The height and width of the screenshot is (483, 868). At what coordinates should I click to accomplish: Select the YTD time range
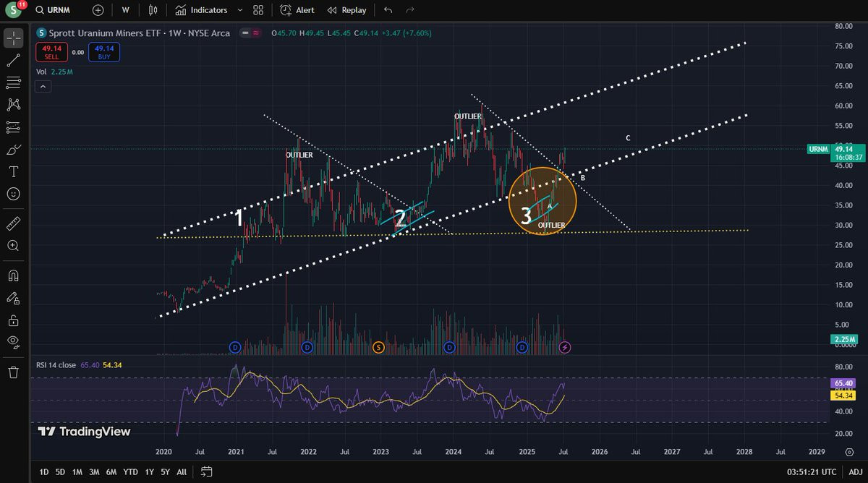130,472
